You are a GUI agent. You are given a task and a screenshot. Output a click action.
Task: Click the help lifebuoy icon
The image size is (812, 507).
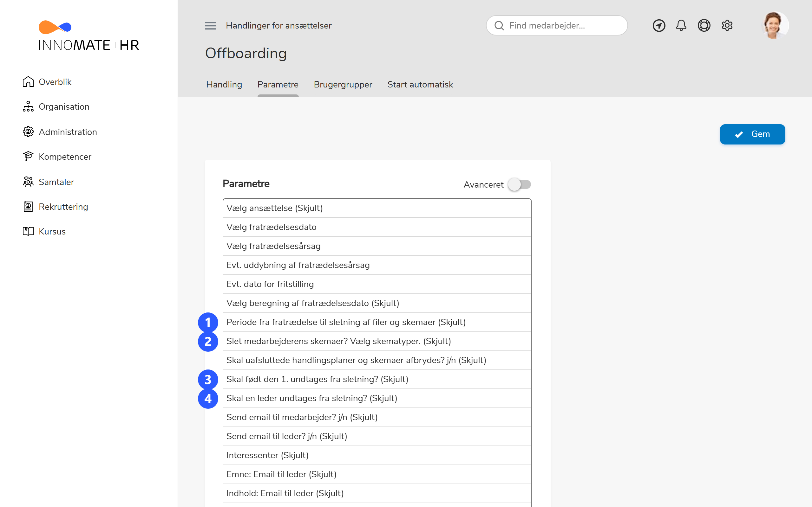point(704,25)
